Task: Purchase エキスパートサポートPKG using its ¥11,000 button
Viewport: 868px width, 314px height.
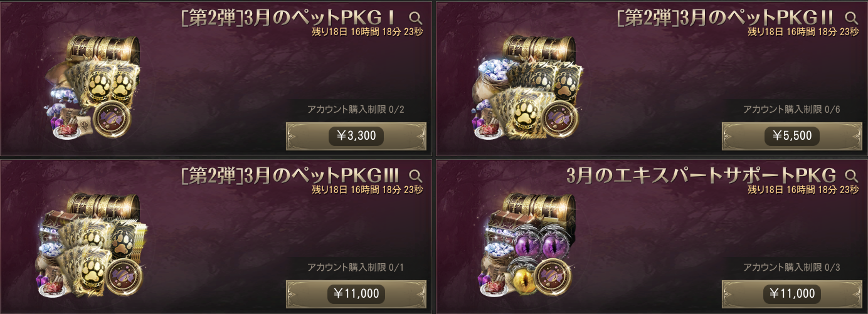Action: [793, 293]
